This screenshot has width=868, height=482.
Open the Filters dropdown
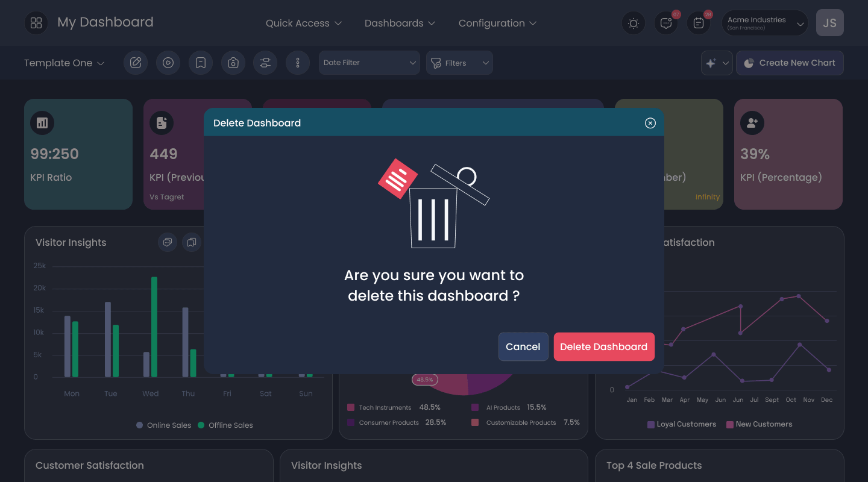click(x=459, y=63)
